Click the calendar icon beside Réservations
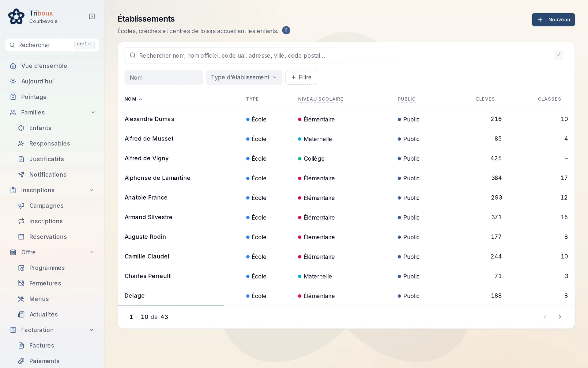 click(21, 237)
